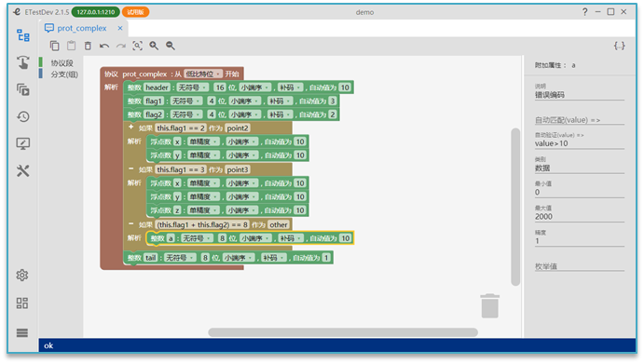This screenshot has height=364, width=644.
Task: Select the 分支(组) block category
Action: click(64, 74)
